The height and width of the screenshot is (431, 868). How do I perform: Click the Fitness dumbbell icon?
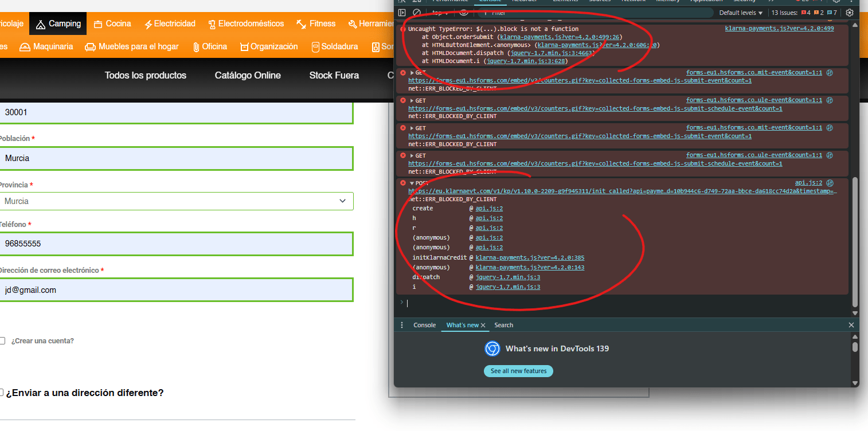pyautogui.click(x=301, y=24)
